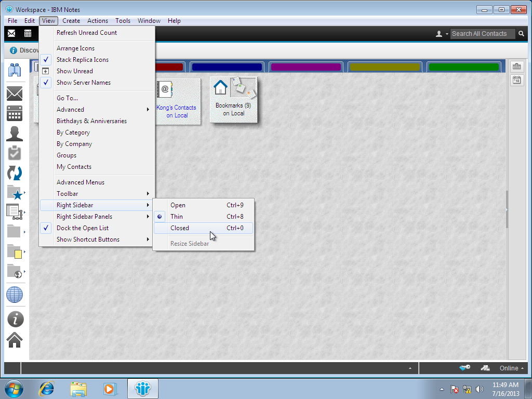Show hidden system tray icons arrow

pos(442,389)
